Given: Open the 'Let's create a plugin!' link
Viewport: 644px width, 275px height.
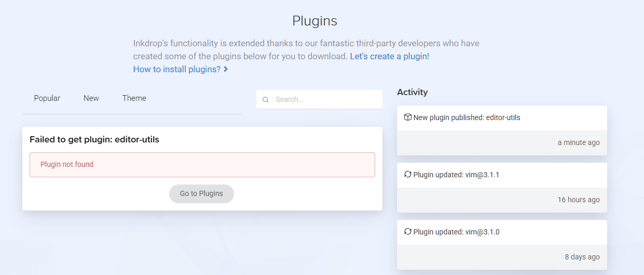Looking at the screenshot, I should click(390, 56).
